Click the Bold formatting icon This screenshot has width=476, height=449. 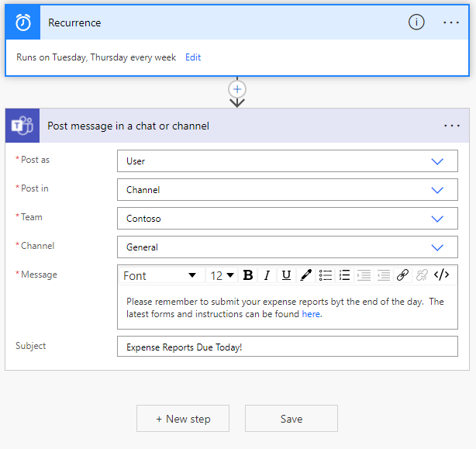click(248, 275)
